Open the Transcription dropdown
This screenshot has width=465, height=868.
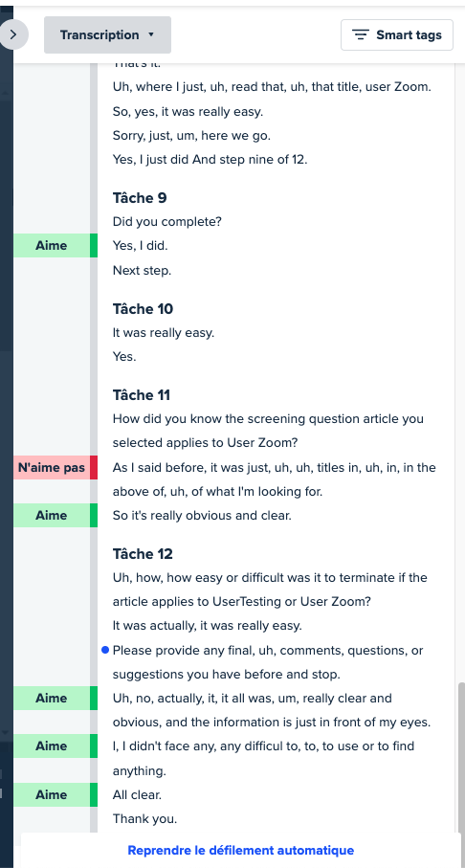(107, 34)
